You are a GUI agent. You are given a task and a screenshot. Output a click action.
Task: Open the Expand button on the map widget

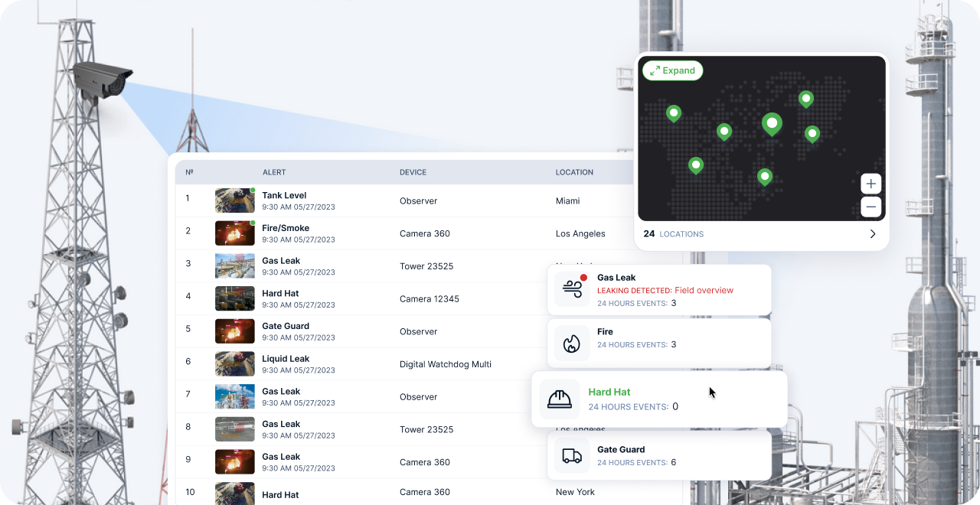point(673,70)
